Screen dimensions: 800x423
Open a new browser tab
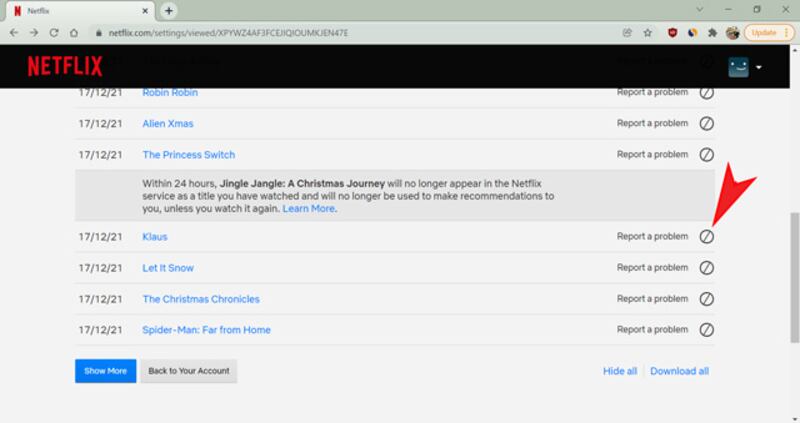[169, 10]
